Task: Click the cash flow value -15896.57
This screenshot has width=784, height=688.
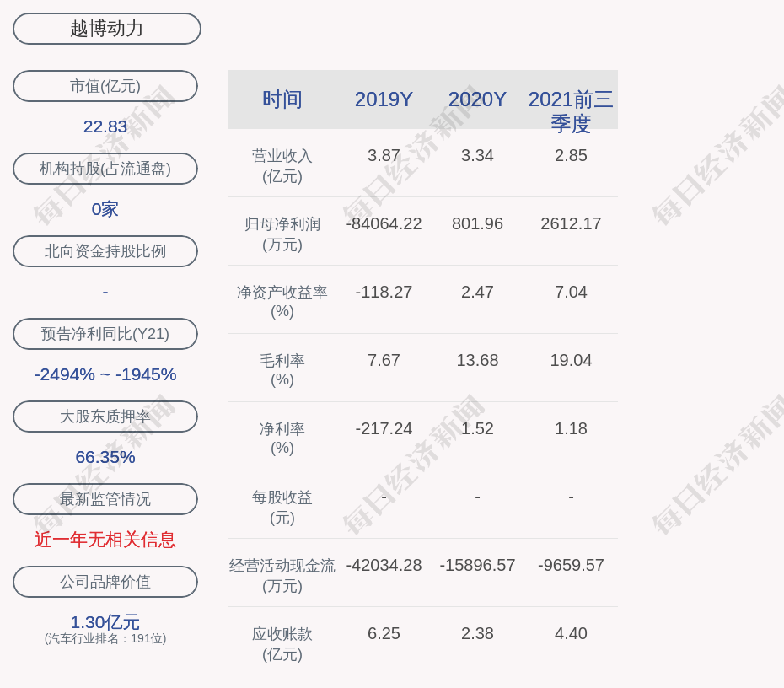Action: (x=477, y=565)
